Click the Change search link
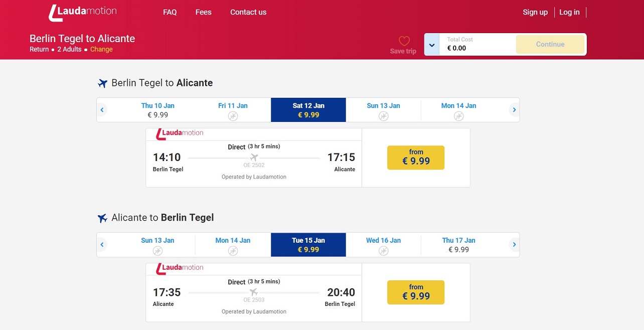Viewport: 644px width, 330px height. pos(101,49)
